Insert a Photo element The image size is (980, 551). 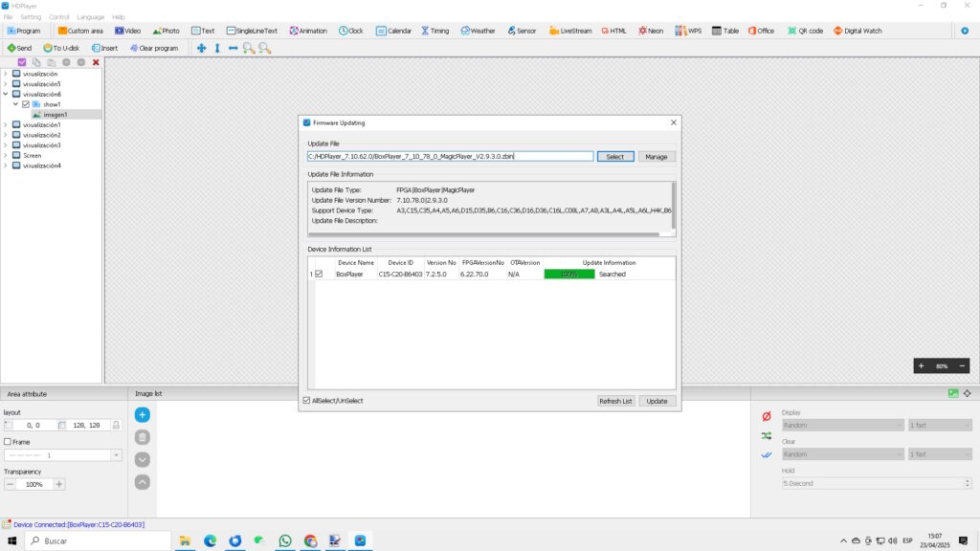pos(167,31)
